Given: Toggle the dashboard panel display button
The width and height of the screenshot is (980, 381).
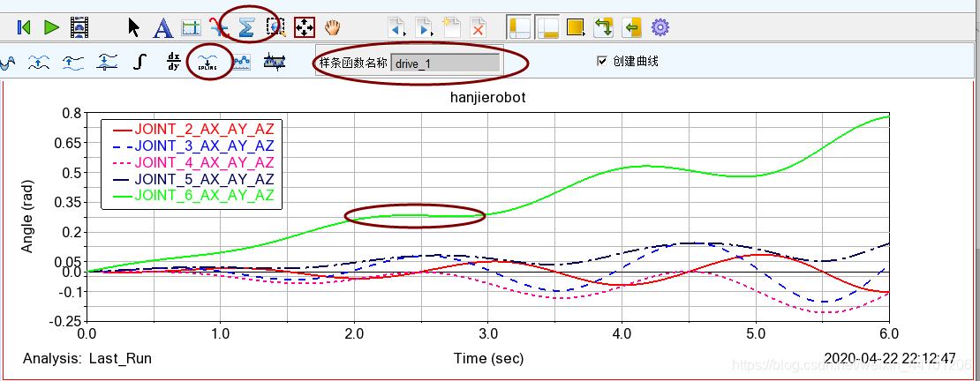Looking at the screenshot, I should pos(547,27).
